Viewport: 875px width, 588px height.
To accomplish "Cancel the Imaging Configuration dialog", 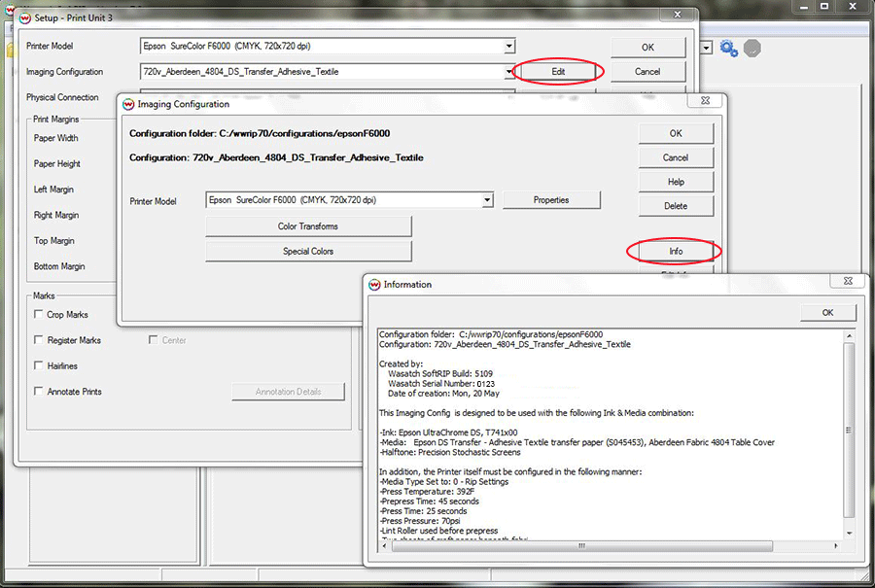I will (676, 157).
